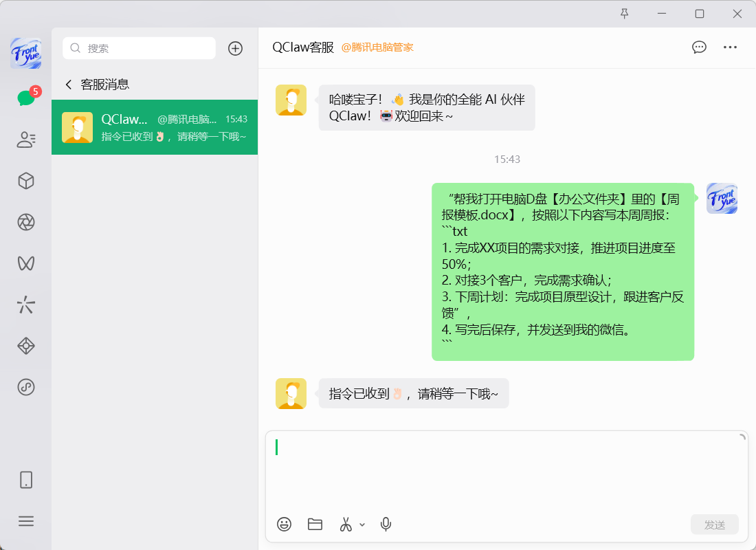Open the Mini Programs panel icon

coord(26,387)
